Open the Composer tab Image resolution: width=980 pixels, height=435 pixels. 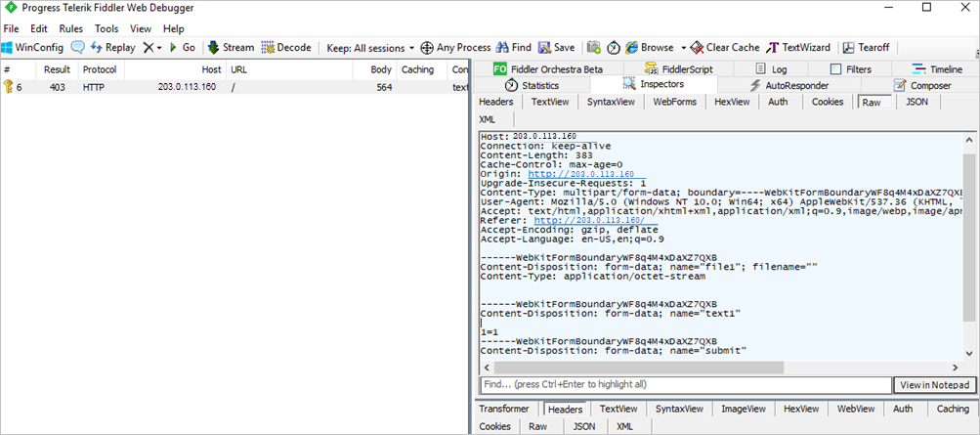(x=922, y=85)
